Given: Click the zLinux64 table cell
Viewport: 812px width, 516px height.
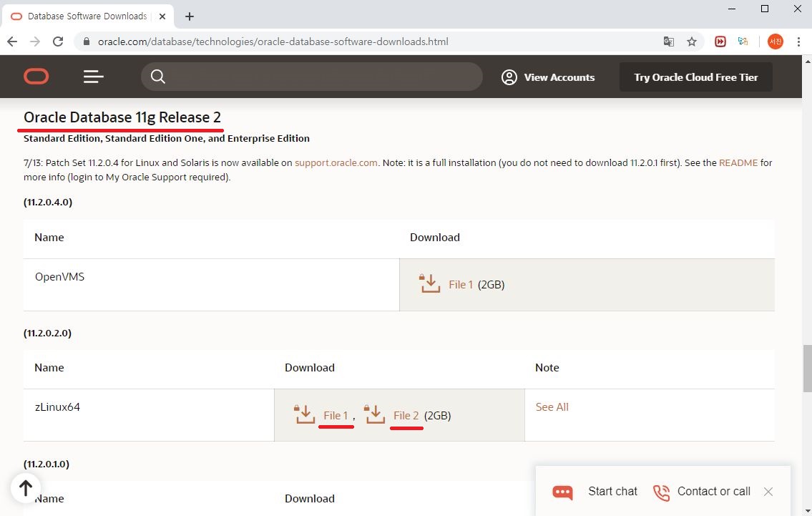Looking at the screenshot, I should point(149,415).
